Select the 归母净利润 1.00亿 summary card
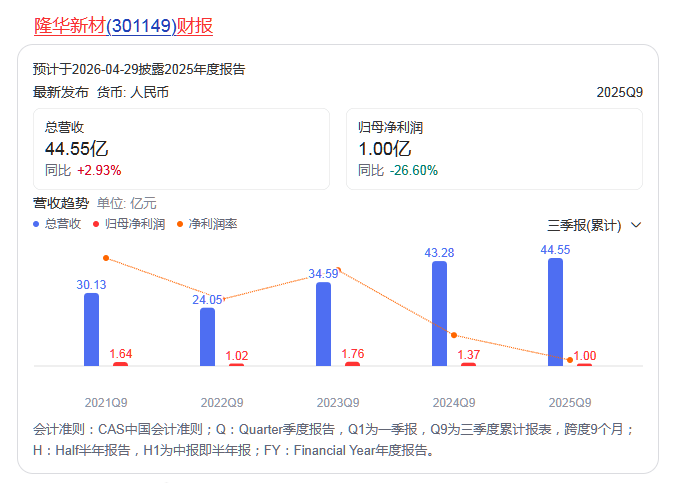The height and width of the screenshot is (483, 674). tap(494, 149)
